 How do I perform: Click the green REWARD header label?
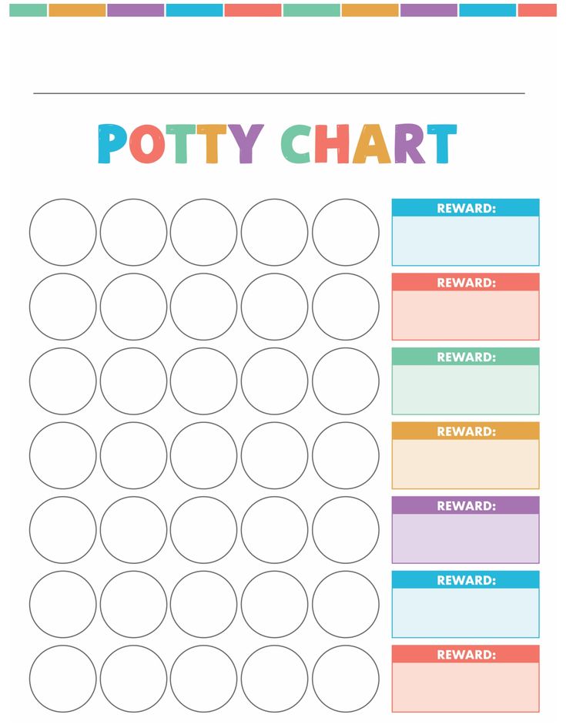coord(466,357)
